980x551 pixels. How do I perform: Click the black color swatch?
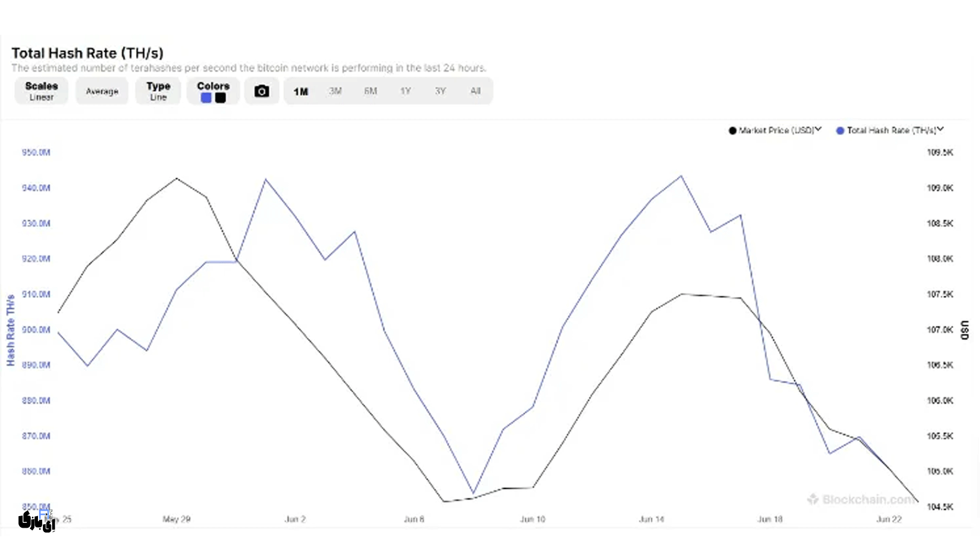pyautogui.click(x=221, y=98)
